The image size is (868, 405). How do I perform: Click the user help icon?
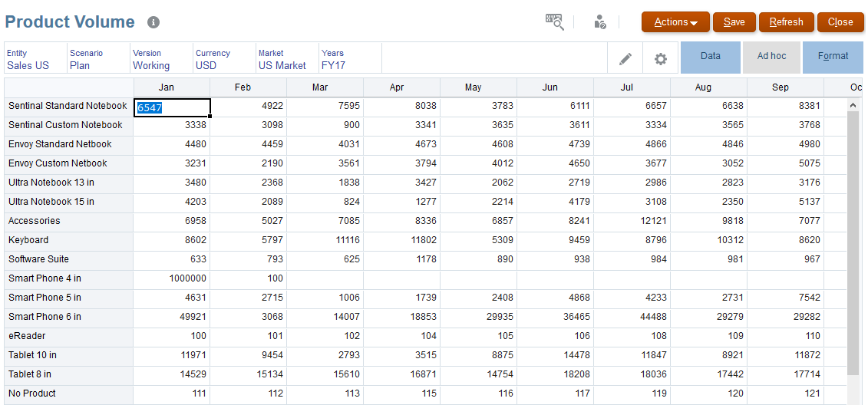pyautogui.click(x=600, y=22)
